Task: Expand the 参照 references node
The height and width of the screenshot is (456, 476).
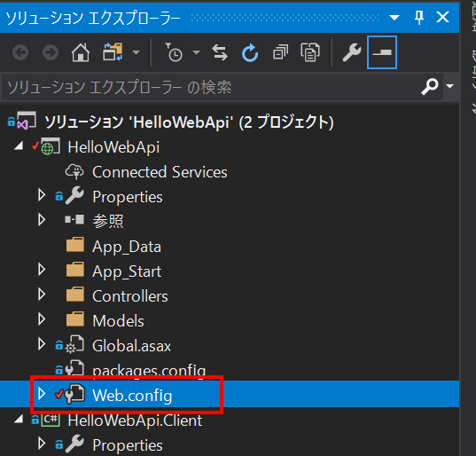Action: (x=42, y=220)
